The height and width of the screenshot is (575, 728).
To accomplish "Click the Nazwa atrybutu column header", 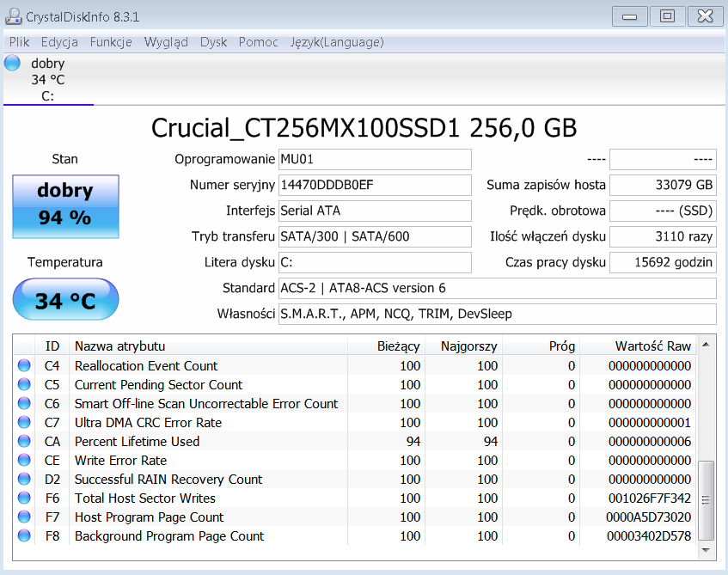I will pos(209,346).
